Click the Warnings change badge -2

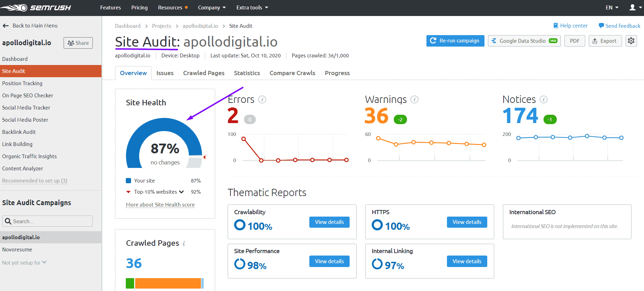tap(400, 120)
